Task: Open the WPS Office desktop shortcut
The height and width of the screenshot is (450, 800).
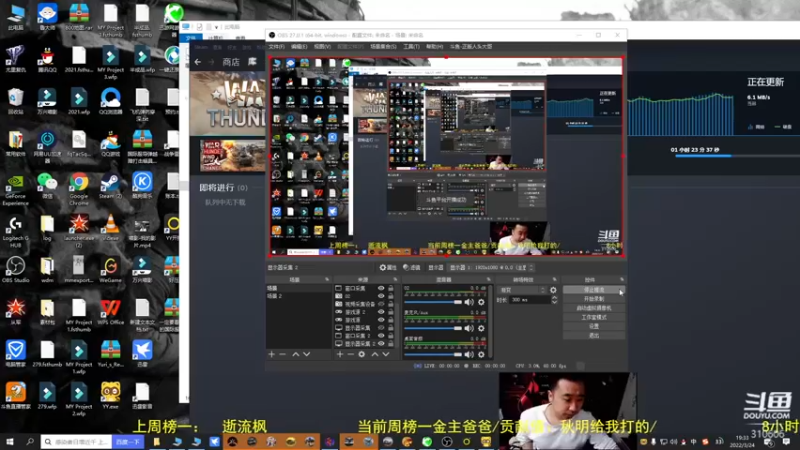Action: click(x=110, y=312)
